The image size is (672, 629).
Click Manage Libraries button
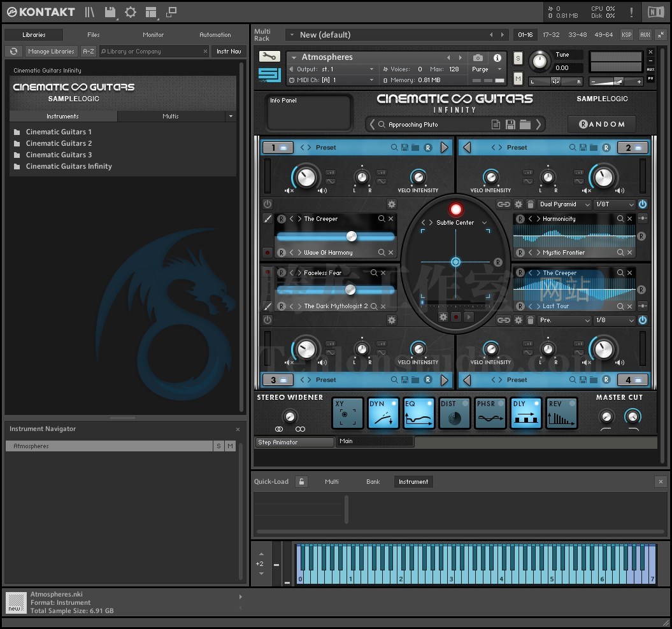click(x=51, y=52)
